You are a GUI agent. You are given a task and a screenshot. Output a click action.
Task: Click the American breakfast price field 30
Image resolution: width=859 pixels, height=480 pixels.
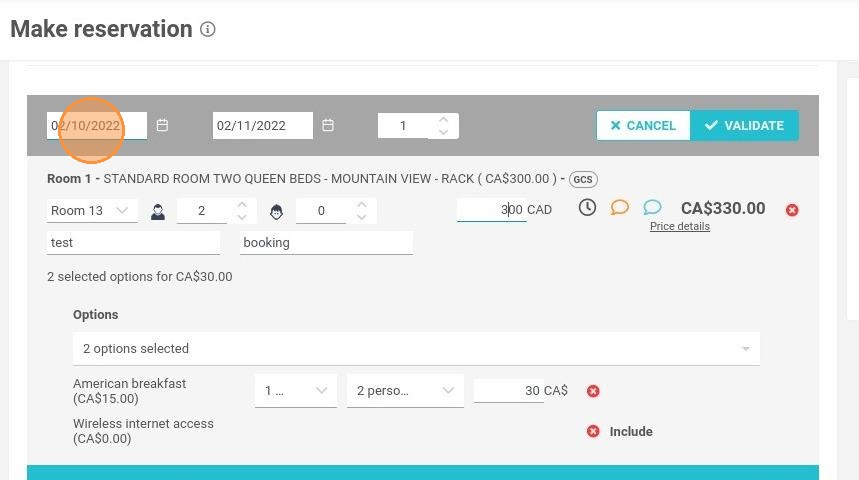pos(508,391)
